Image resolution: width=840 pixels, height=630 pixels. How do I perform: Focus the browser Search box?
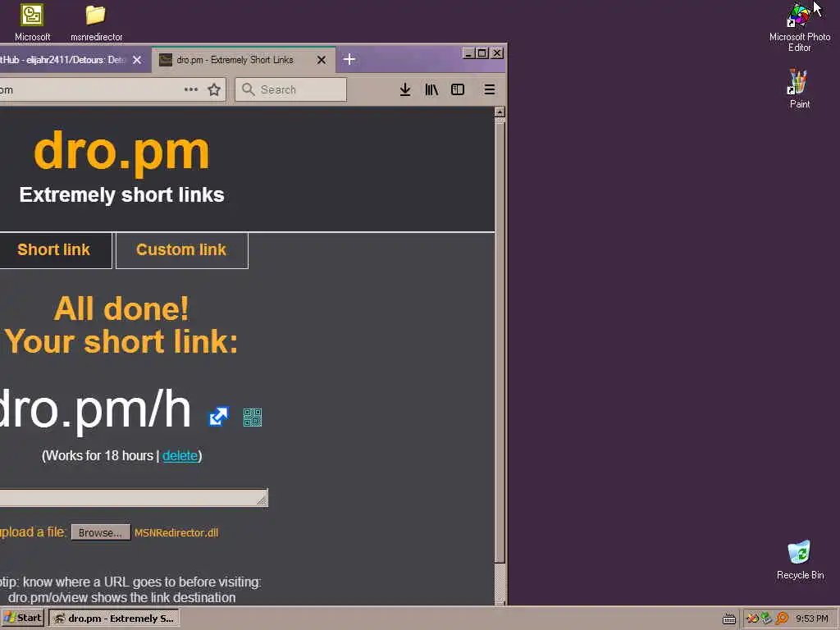pyautogui.click(x=291, y=89)
